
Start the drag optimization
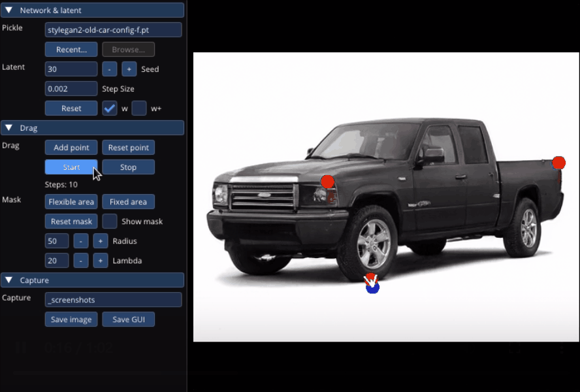pos(71,167)
